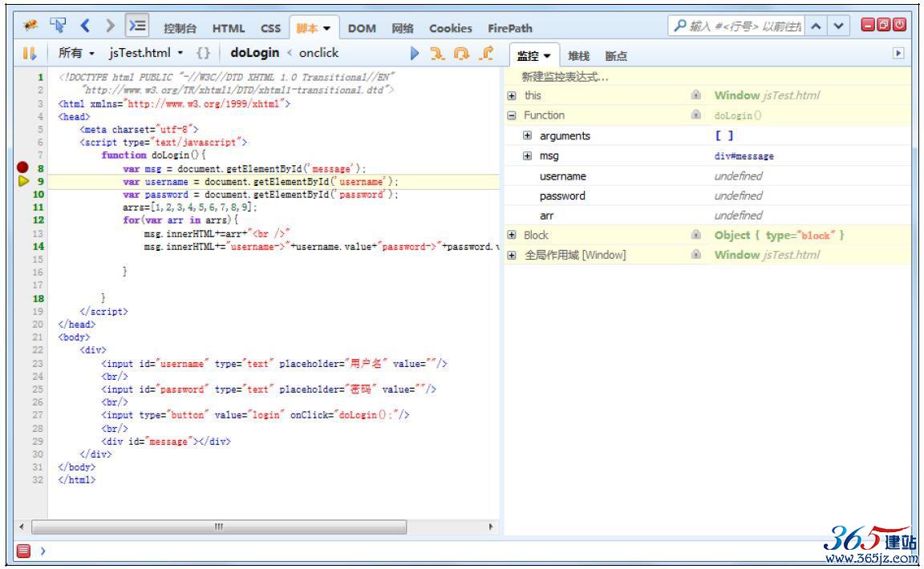Go forward with the gray right arrow

point(110,26)
